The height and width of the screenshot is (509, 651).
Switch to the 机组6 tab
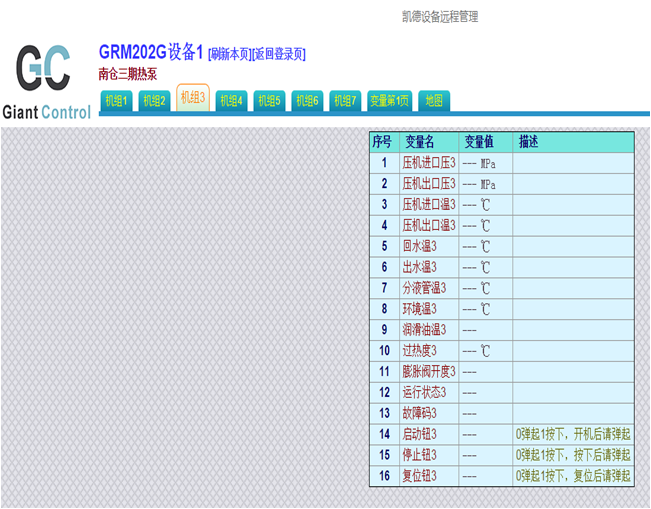tap(307, 101)
